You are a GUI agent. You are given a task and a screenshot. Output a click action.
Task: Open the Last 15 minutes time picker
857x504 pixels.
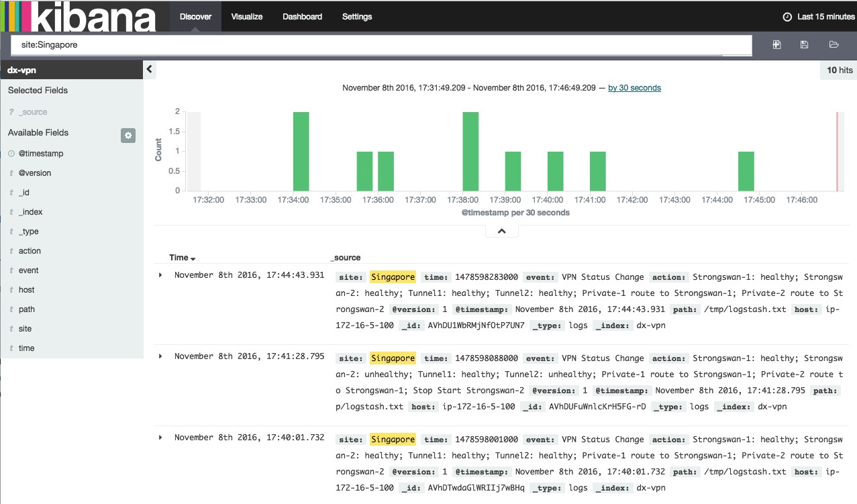[x=825, y=17]
